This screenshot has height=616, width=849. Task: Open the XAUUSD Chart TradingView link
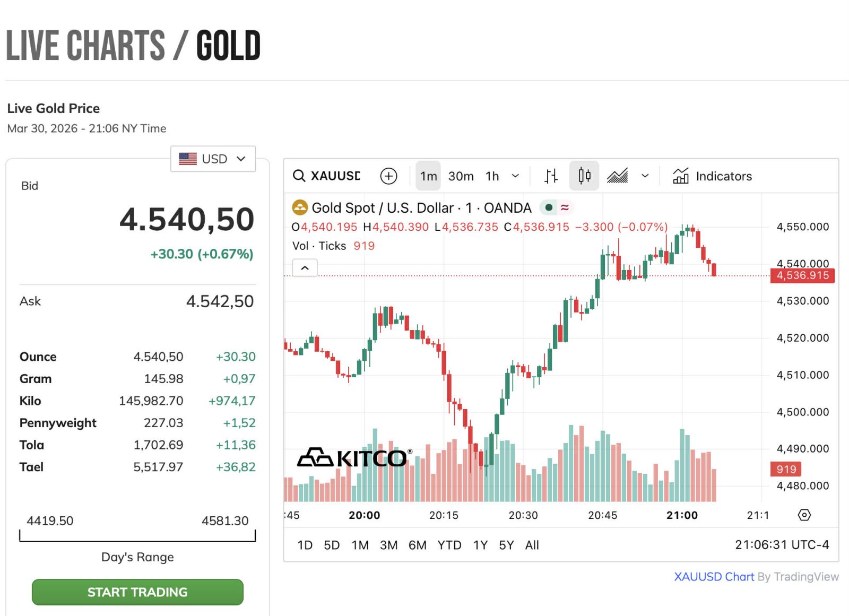pos(714,577)
